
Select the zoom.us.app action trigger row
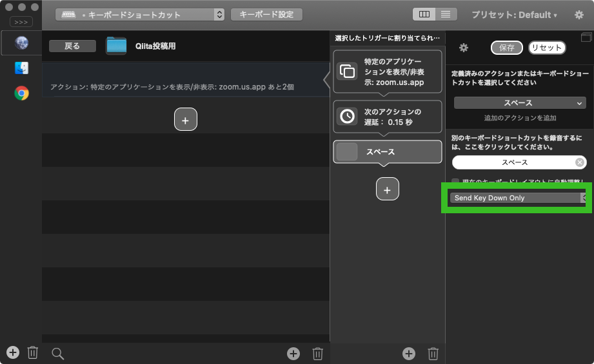click(x=186, y=81)
